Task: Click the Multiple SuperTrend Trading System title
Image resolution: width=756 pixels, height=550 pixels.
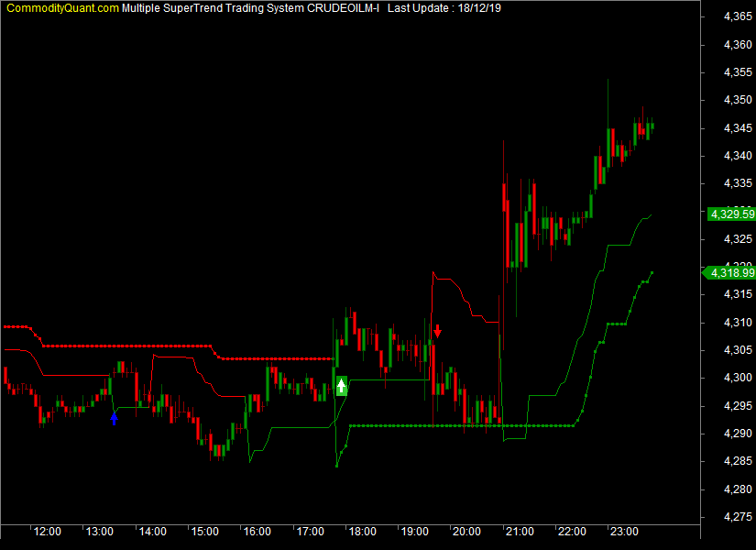Action: click(213, 8)
